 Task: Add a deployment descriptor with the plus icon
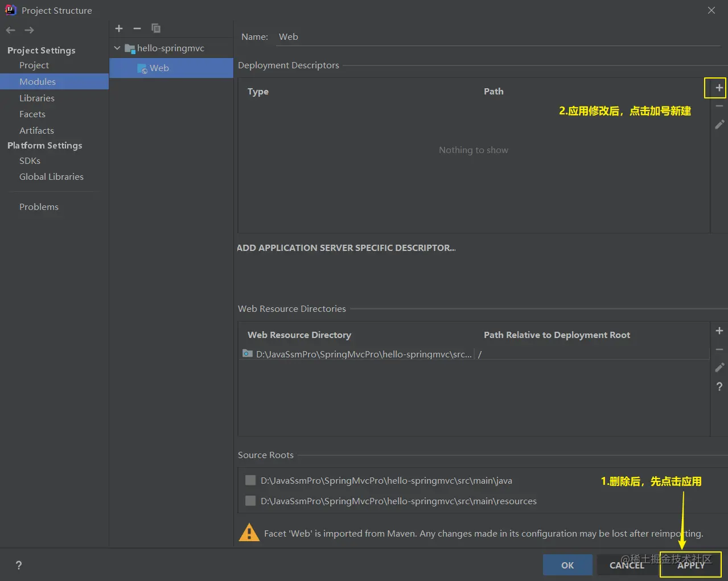719,88
